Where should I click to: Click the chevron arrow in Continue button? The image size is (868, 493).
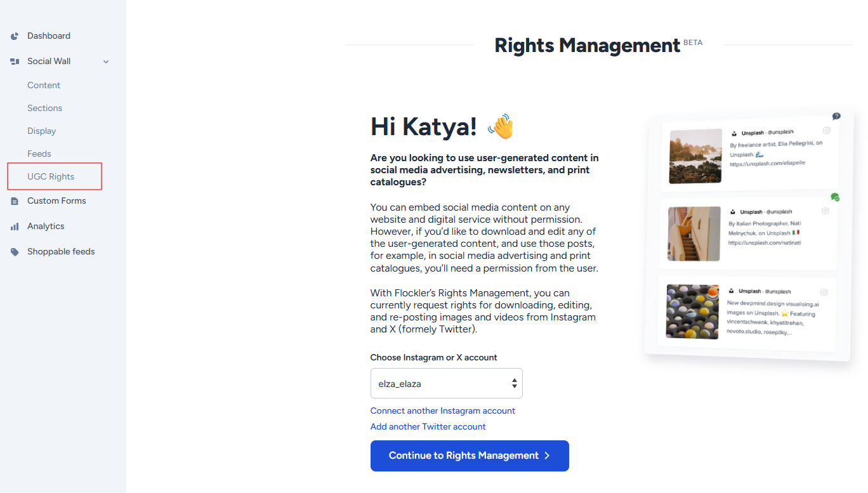click(547, 456)
